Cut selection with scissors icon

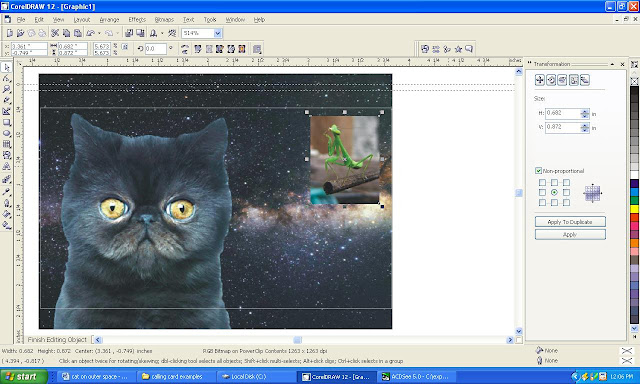coord(55,33)
